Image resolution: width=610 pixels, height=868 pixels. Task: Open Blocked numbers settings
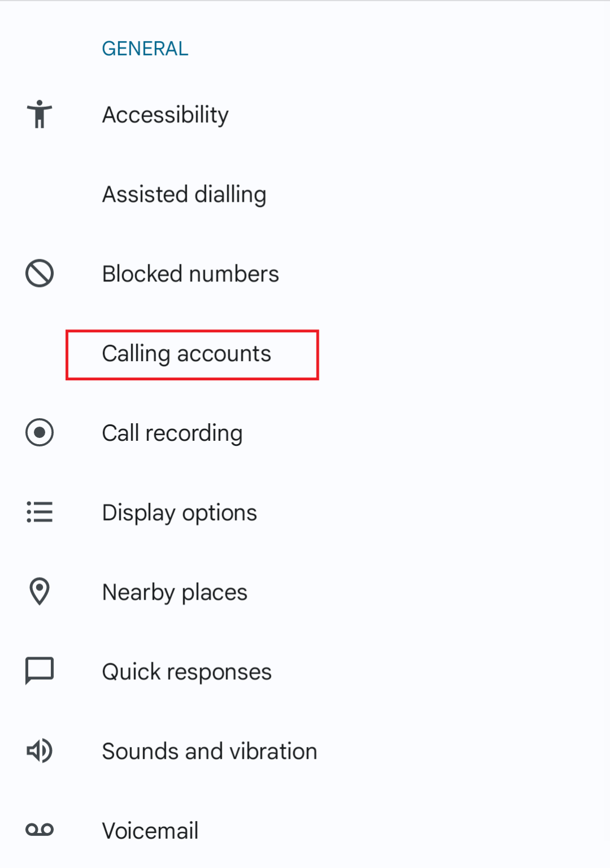pos(190,274)
